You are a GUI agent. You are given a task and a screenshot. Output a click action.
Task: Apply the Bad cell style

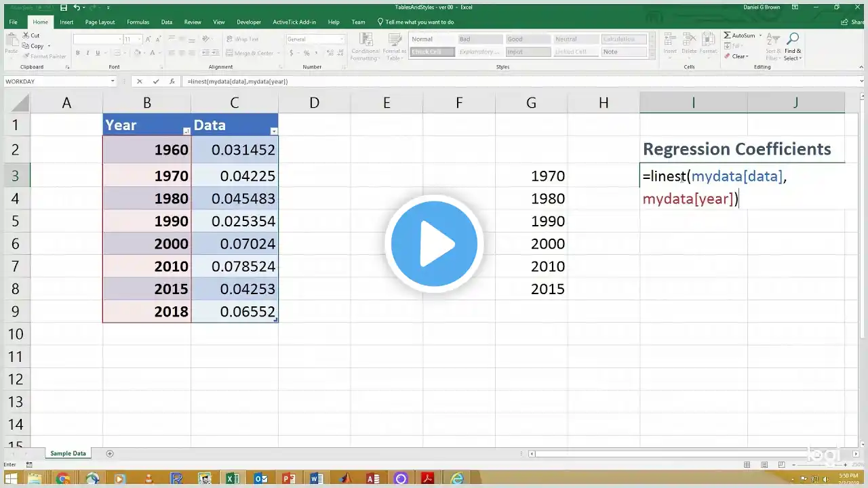480,39
